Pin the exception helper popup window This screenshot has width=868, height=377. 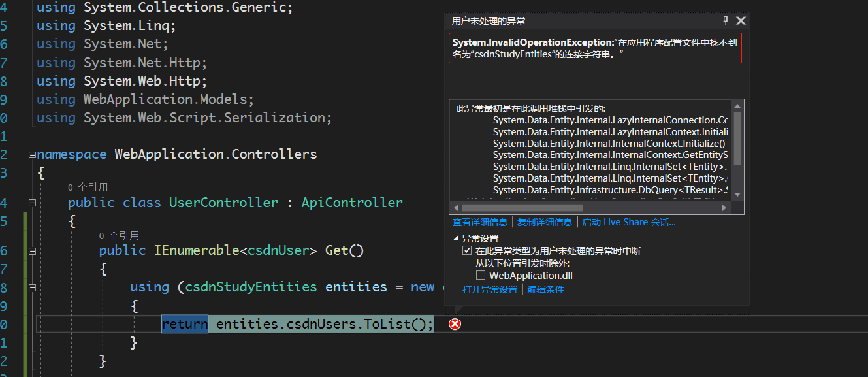pos(725,20)
